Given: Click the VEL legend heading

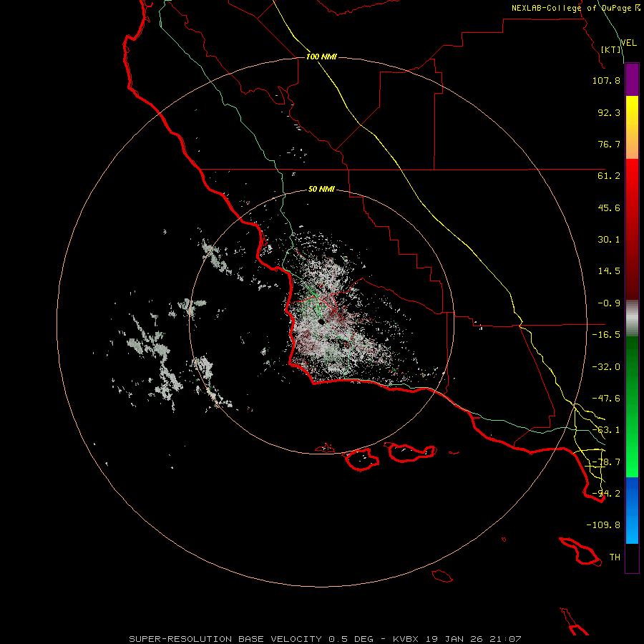Looking at the screenshot, I should pyautogui.click(x=629, y=43).
